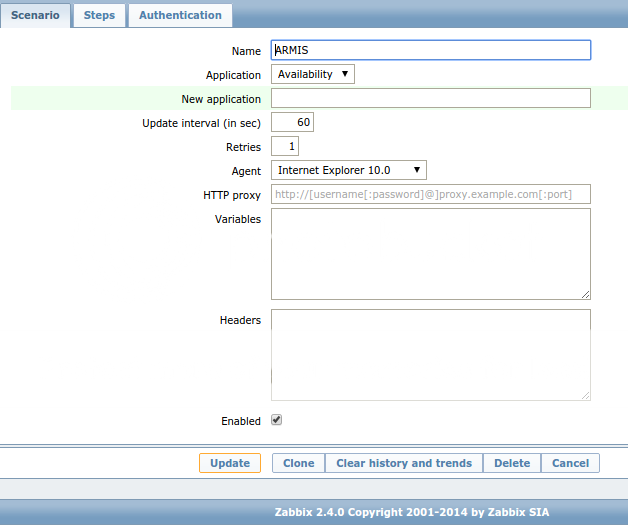Click the Update interval field showing 60
Image resolution: width=628 pixels, height=525 pixels.
tap(292, 123)
